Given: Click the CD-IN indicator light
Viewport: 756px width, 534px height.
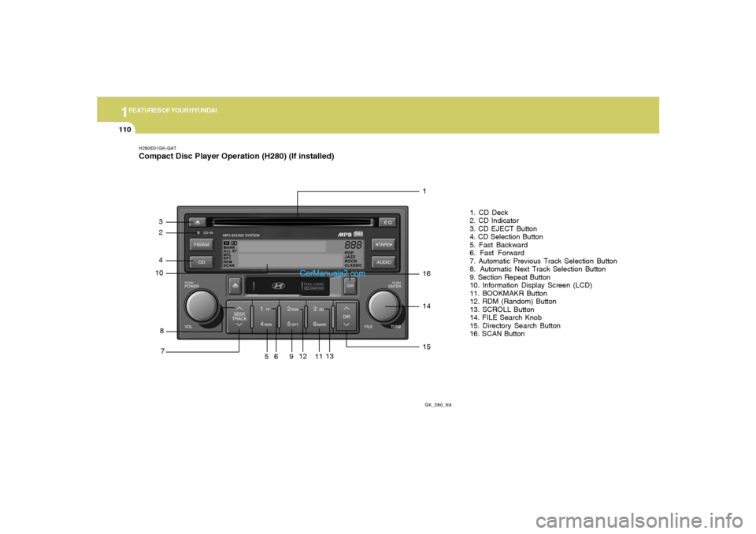Looking at the screenshot, I should point(198,232).
